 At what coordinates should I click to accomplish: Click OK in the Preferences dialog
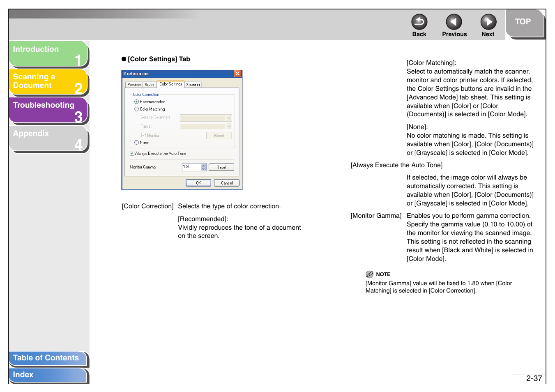198,183
